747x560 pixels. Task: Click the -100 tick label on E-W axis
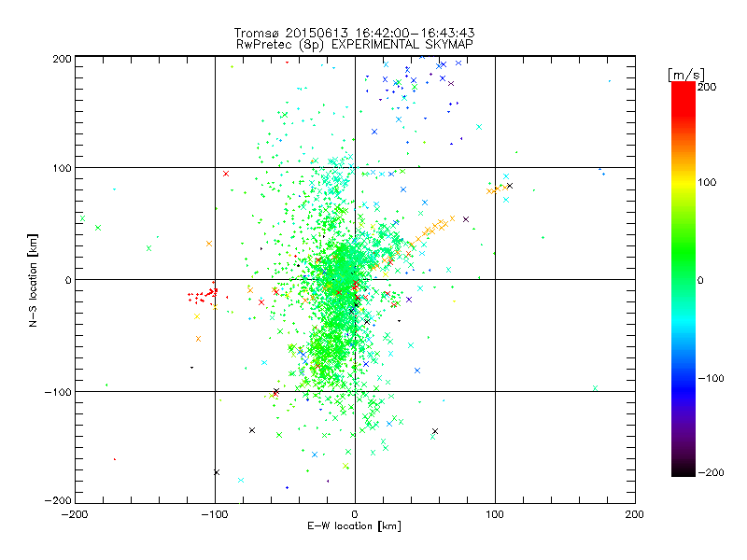point(215,514)
